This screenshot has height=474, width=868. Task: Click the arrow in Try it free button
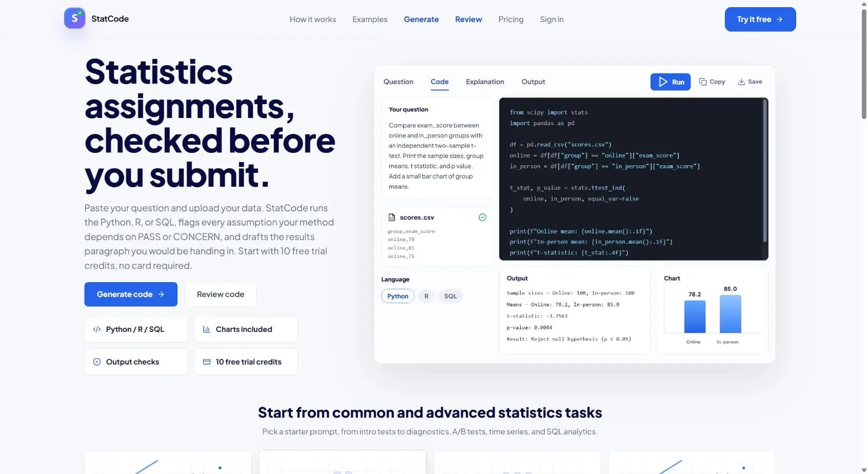(x=780, y=19)
